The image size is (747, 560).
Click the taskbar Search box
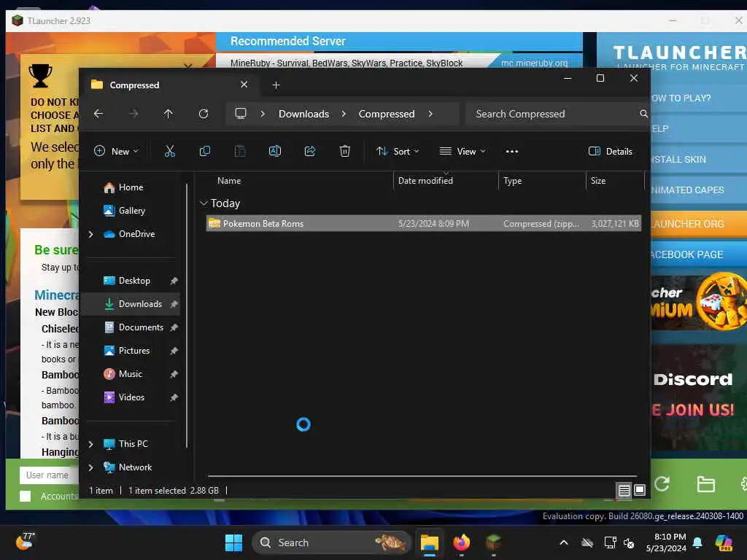(331, 542)
